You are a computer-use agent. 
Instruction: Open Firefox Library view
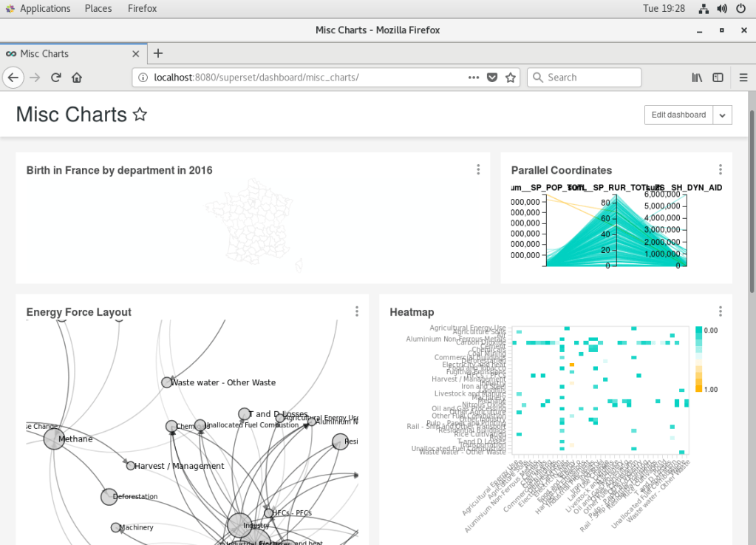click(697, 78)
